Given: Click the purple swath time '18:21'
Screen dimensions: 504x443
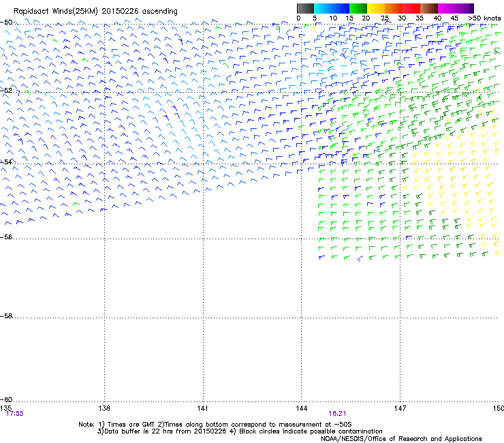Looking at the screenshot, I should coord(337,414).
